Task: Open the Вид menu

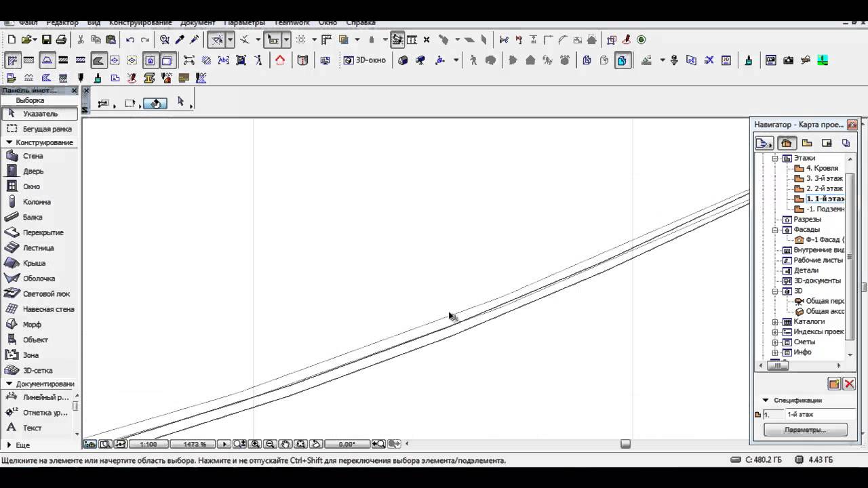Action: [94, 22]
